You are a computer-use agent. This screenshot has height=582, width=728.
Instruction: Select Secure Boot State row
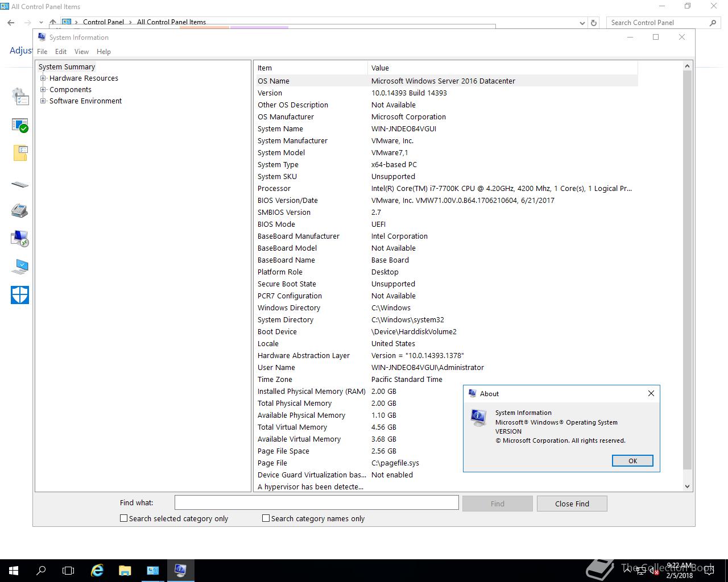446,284
